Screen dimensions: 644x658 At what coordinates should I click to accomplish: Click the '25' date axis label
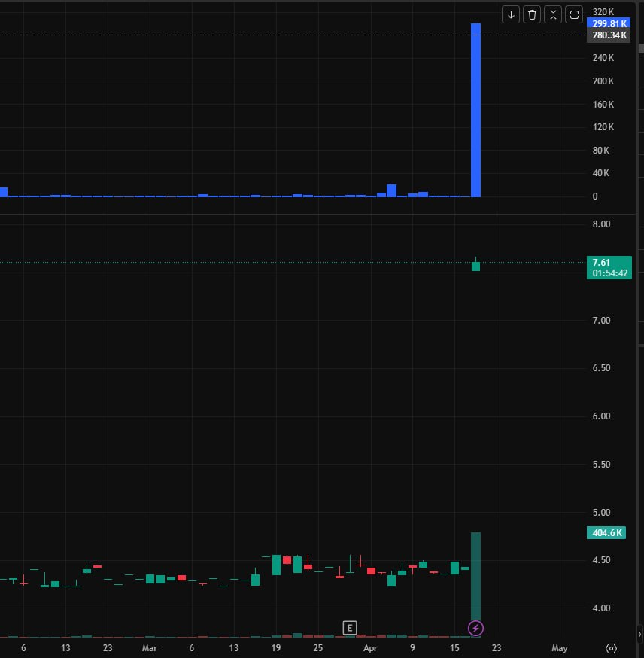point(317,648)
